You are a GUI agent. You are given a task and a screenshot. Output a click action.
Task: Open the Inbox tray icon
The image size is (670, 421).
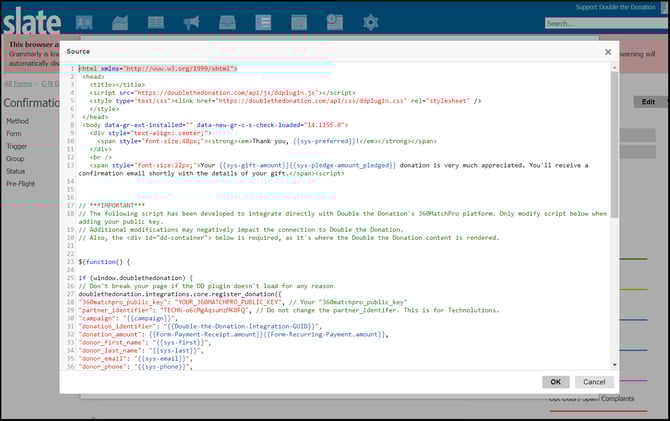coord(228,21)
